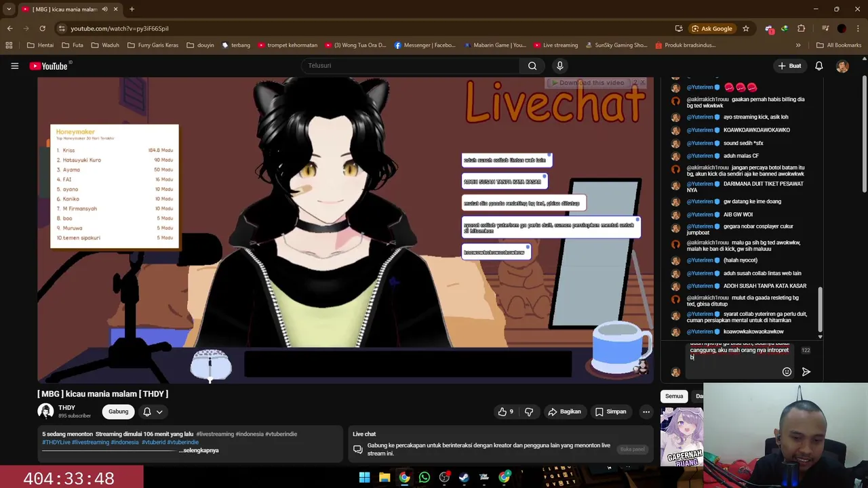This screenshot has height=488, width=868.
Task: Reload the current page
Action: coord(42,28)
